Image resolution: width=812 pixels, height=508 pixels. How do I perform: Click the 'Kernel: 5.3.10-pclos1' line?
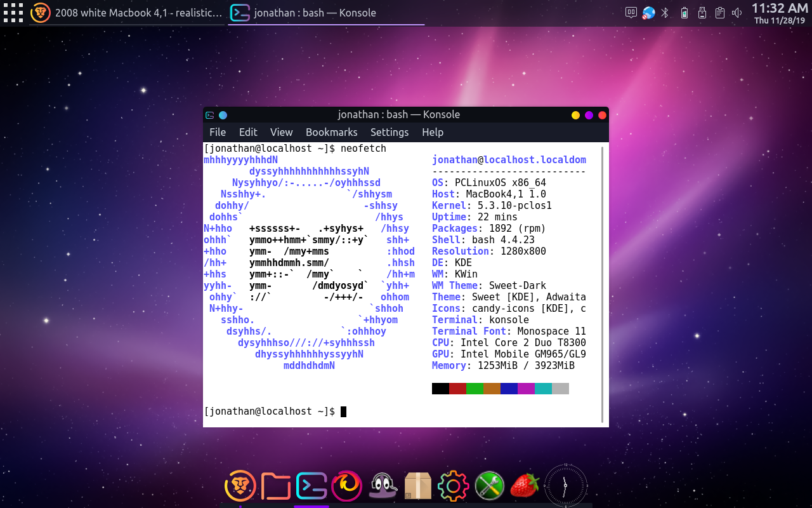coord(492,206)
